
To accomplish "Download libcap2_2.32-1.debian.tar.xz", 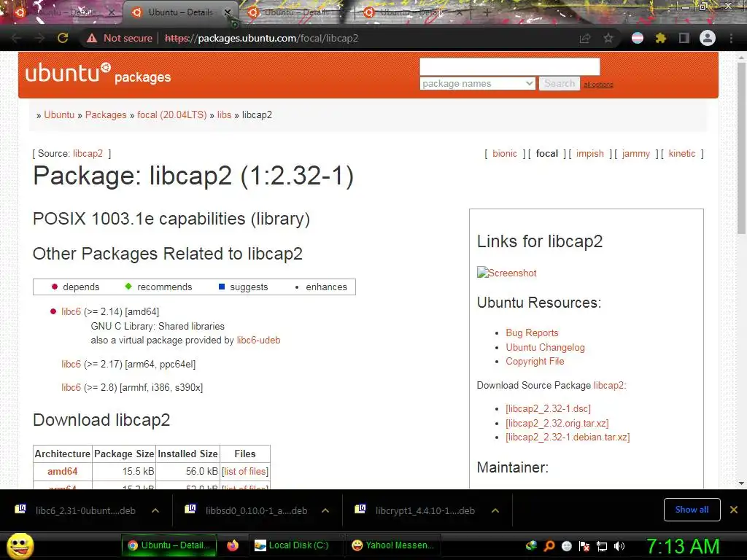I will pos(568,437).
